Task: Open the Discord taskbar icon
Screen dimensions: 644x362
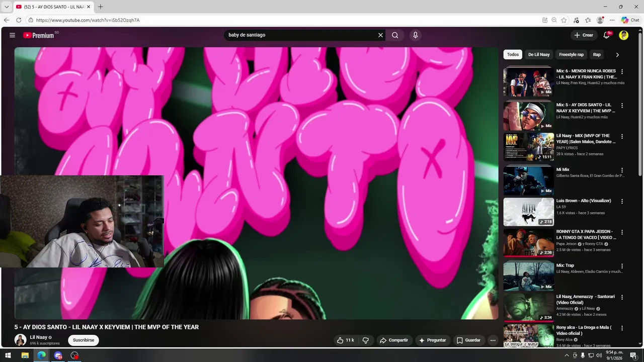Action: point(58,355)
